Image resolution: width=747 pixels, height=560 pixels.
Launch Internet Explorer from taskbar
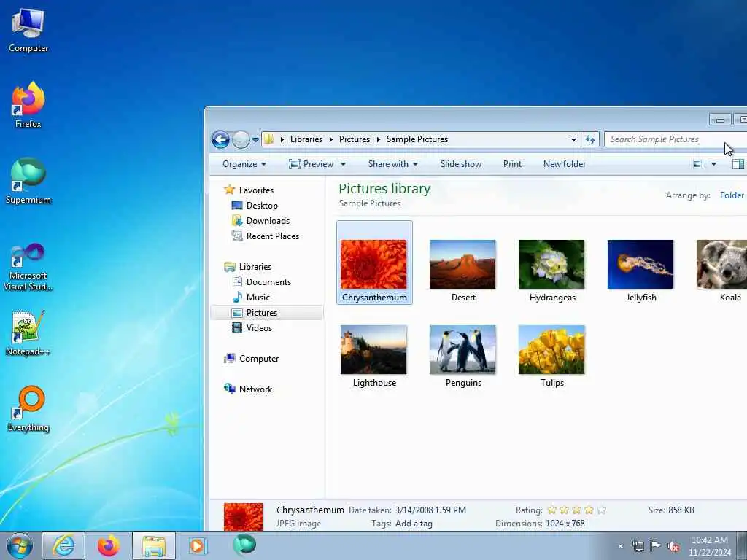63,545
